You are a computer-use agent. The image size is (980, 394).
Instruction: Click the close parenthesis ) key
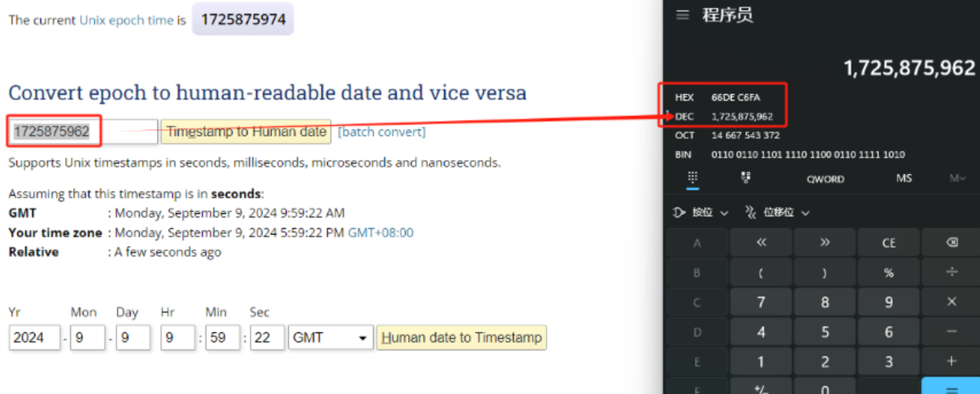[825, 273]
